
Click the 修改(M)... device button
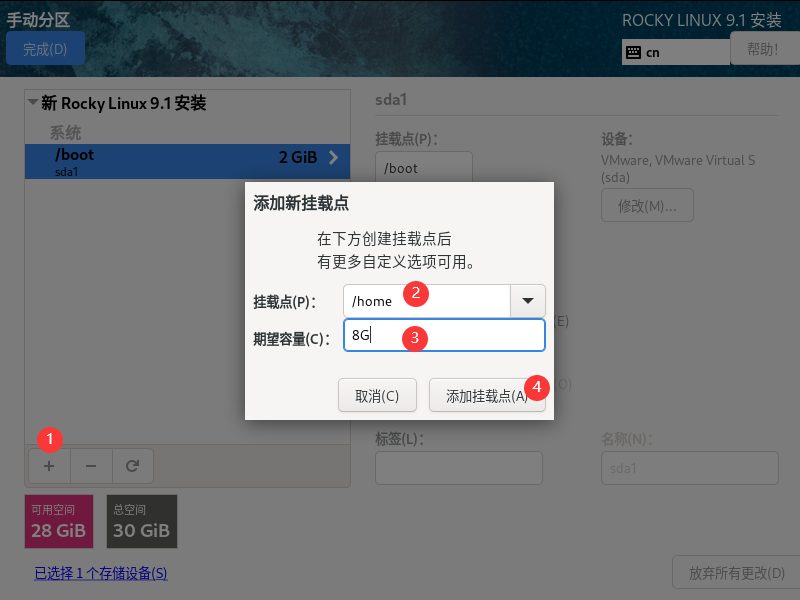coord(647,206)
